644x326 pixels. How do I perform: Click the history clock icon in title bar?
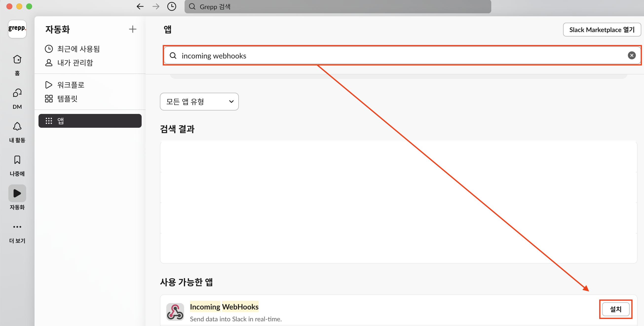click(171, 6)
